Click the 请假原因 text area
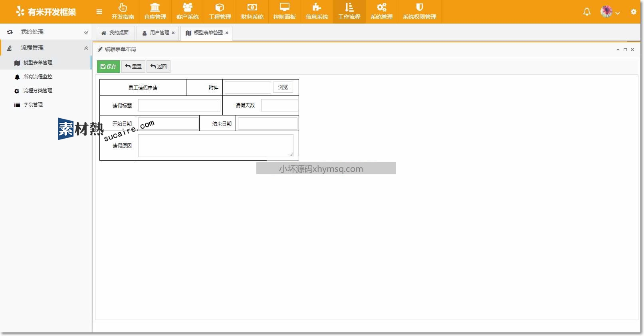Viewport: 644px width, 336px height. coord(216,145)
